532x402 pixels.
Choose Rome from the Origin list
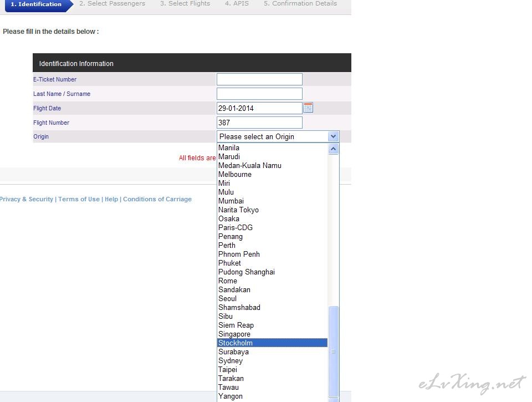pyautogui.click(x=273, y=281)
